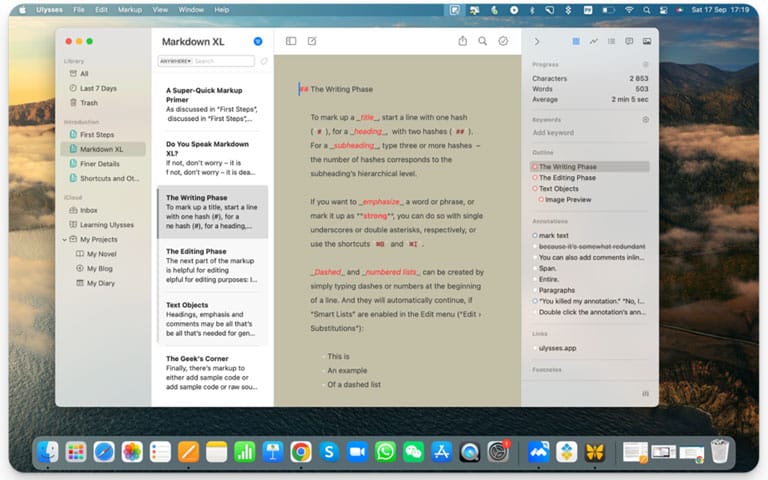Viewport: 768px width, 480px height.
Task: Click the dashboard settings icon at bottom
Action: (646, 394)
